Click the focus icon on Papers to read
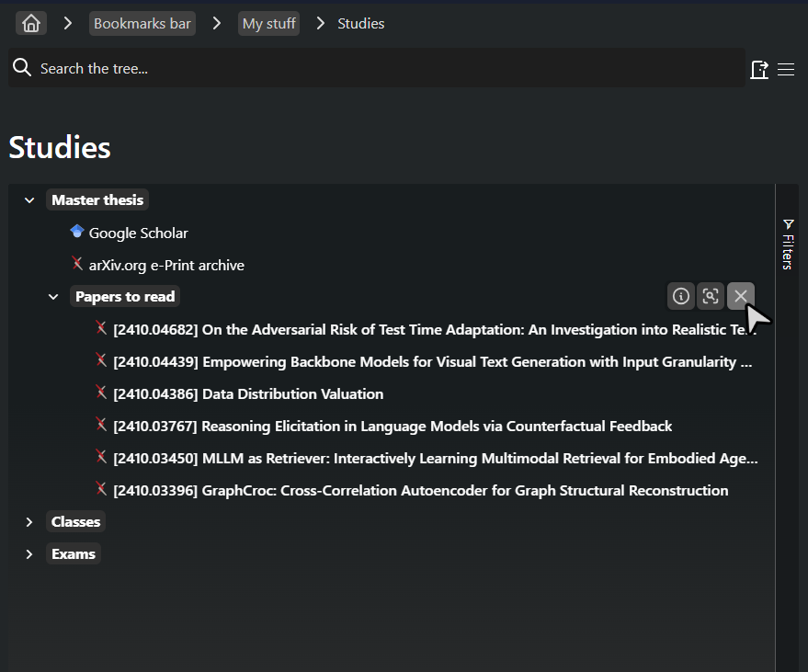 pyautogui.click(x=711, y=296)
